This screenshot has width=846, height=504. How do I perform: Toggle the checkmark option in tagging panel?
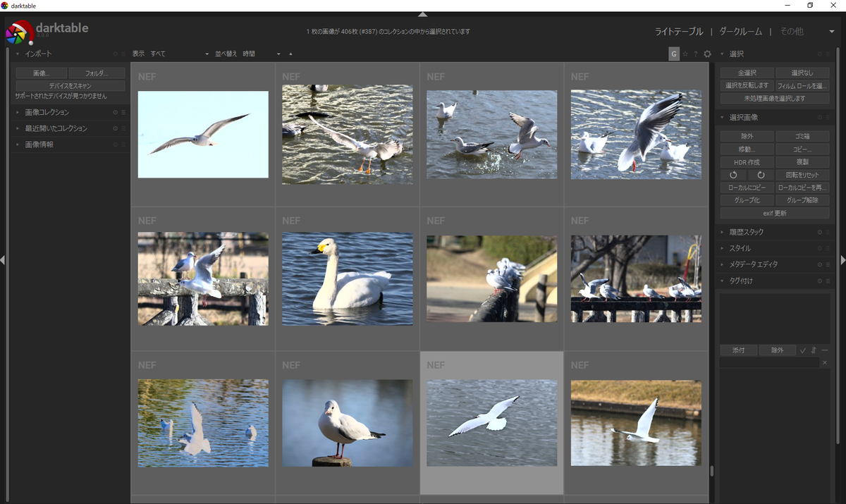pyautogui.click(x=803, y=350)
